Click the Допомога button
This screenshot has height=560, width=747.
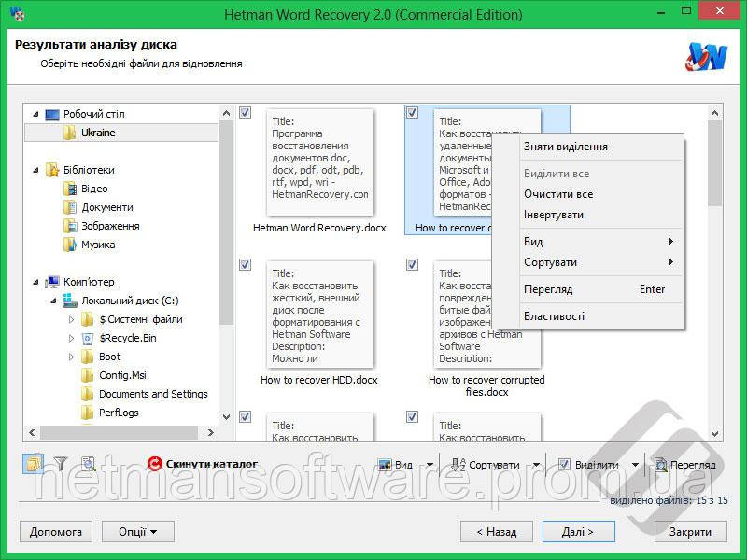[x=56, y=531]
